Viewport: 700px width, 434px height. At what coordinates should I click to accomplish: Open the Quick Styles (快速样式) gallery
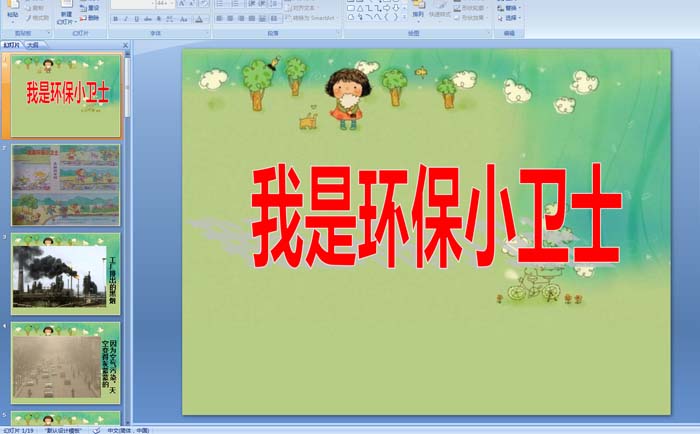[440, 12]
